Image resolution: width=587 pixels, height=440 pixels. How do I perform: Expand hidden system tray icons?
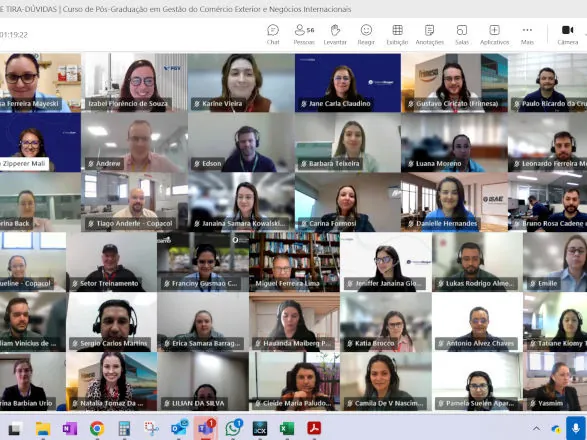536,428
